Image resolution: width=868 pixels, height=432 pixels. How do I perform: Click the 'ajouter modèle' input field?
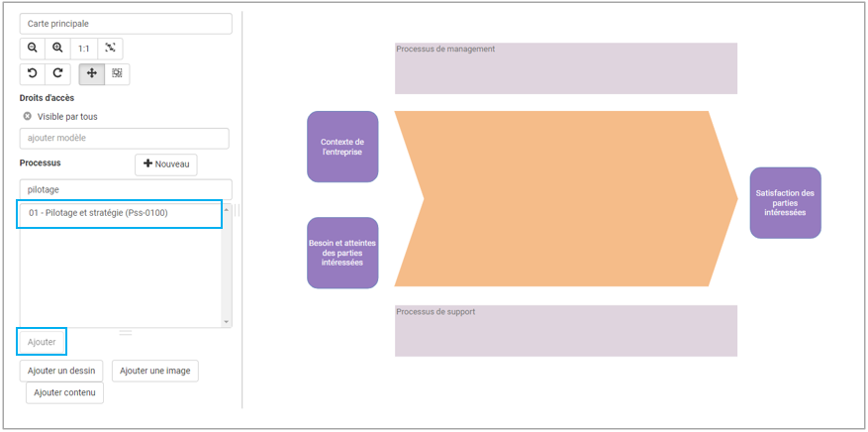pyautogui.click(x=124, y=139)
